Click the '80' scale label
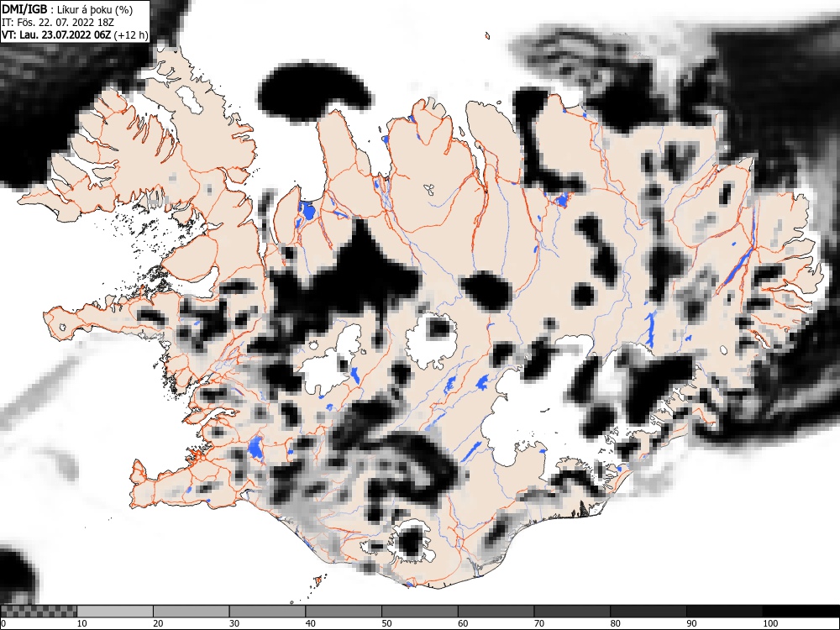The image size is (840, 630). tap(615, 623)
